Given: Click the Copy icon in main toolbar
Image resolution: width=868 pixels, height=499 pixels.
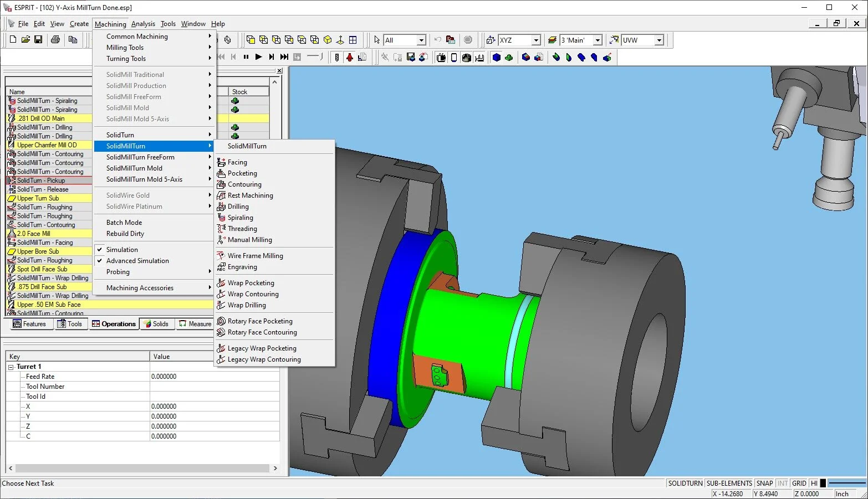Looking at the screenshot, I should (73, 40).
